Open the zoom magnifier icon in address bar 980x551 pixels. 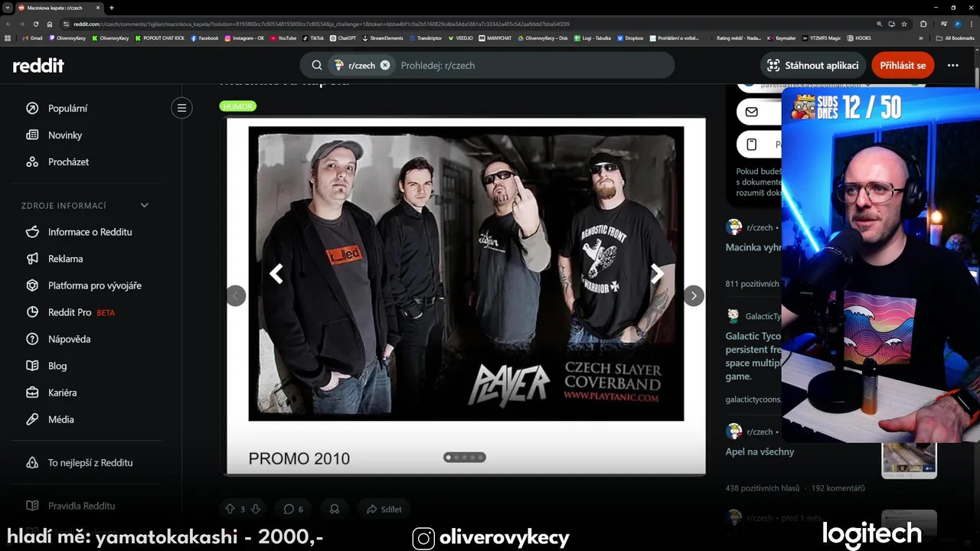[x=880, y=24]
